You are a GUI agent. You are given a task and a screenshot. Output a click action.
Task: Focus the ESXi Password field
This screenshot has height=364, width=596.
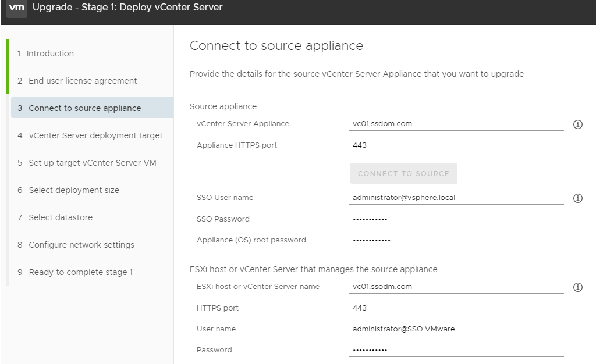pyautogui.click(x=456, y=350)
